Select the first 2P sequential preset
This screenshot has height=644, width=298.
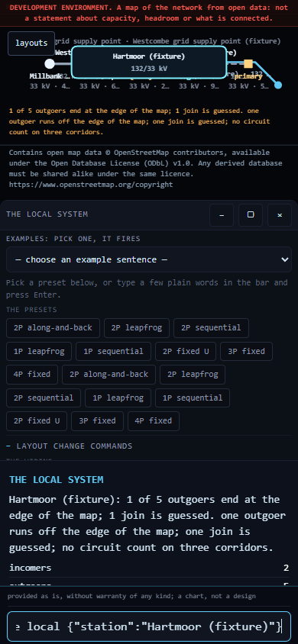point(211,328)
